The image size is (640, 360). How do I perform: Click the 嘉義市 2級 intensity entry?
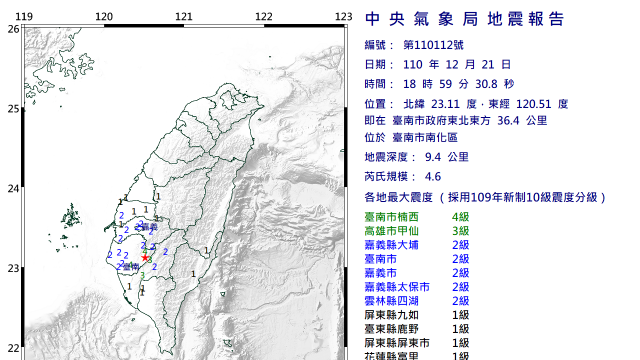tap(417, 273)
